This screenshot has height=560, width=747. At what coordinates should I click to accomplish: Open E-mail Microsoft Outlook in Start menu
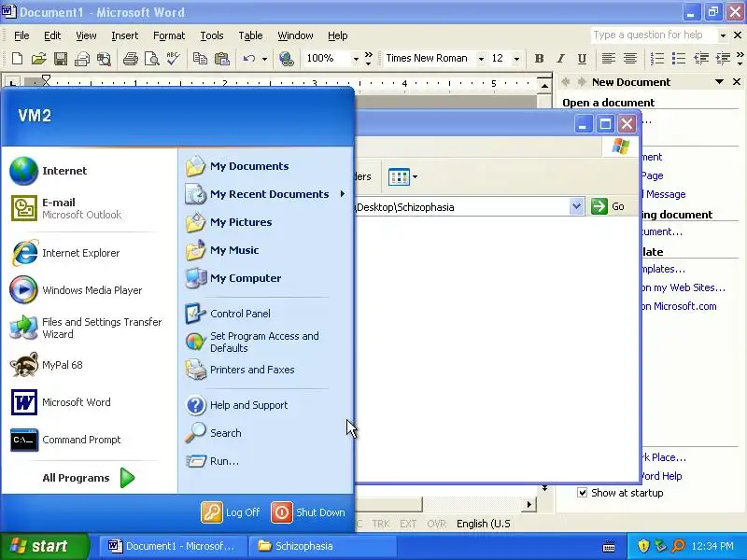pos(90,208)
